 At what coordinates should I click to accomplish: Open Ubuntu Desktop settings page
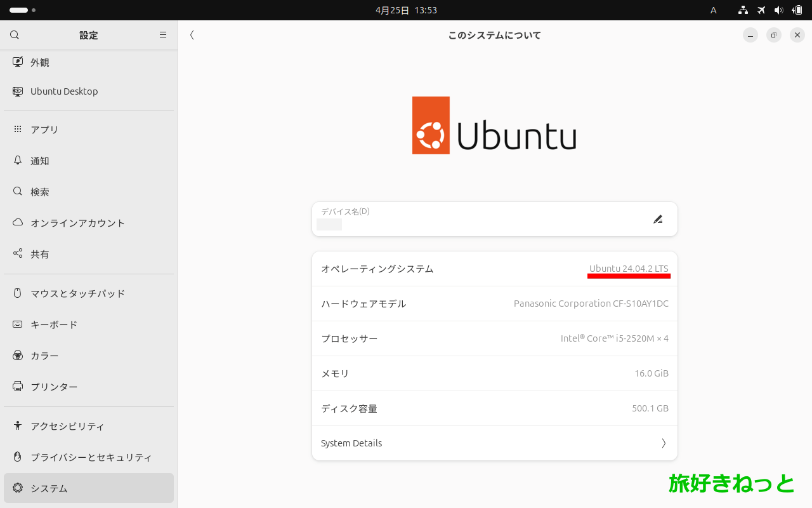89,91
